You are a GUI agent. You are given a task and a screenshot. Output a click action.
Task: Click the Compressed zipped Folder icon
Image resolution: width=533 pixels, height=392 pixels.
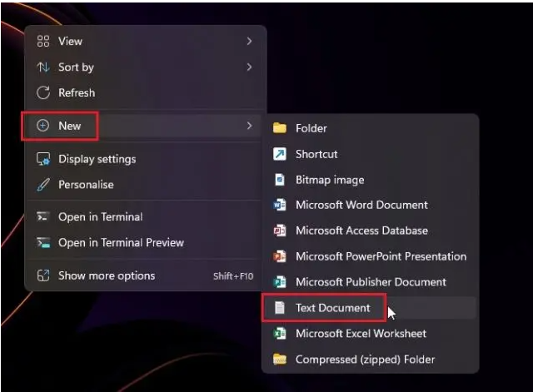tap(280, 360)
